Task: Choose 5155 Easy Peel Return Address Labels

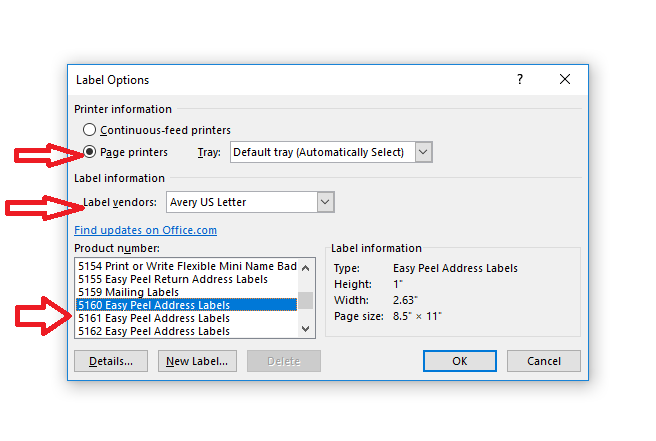Action: pos(187,279)
